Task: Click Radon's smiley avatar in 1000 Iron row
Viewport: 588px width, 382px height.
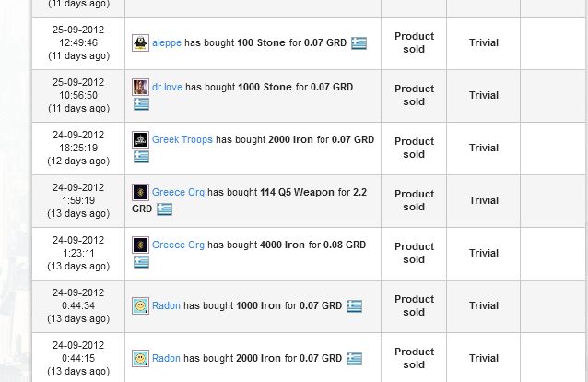Action: [140, 305]
